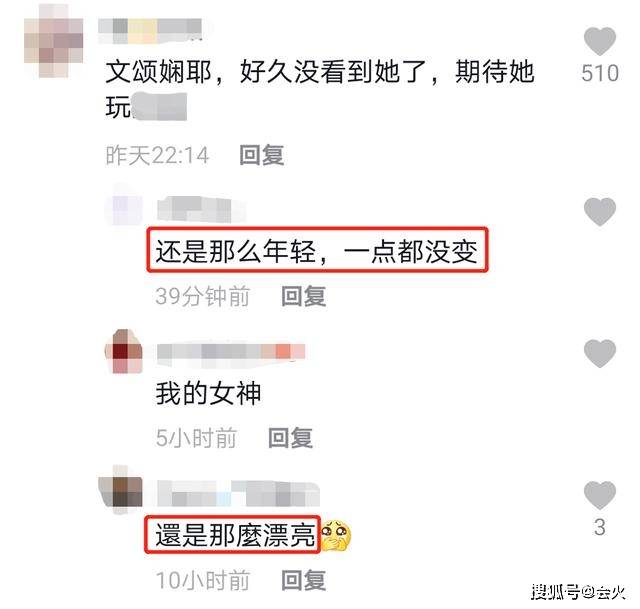Image resolution: width=640 pixels, height=609 pixels.
Task: Select the 我的女神 comment text
Action: [208, 393]
